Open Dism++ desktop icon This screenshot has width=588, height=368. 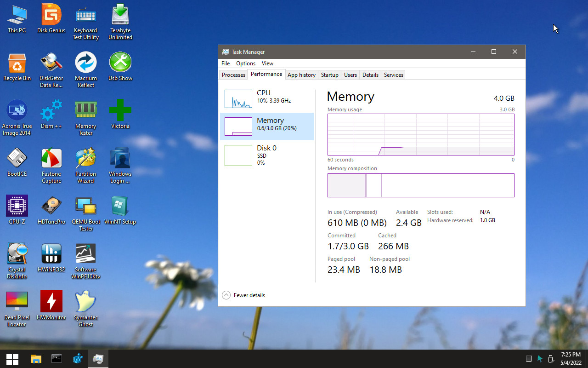click(x=51, y=114)
